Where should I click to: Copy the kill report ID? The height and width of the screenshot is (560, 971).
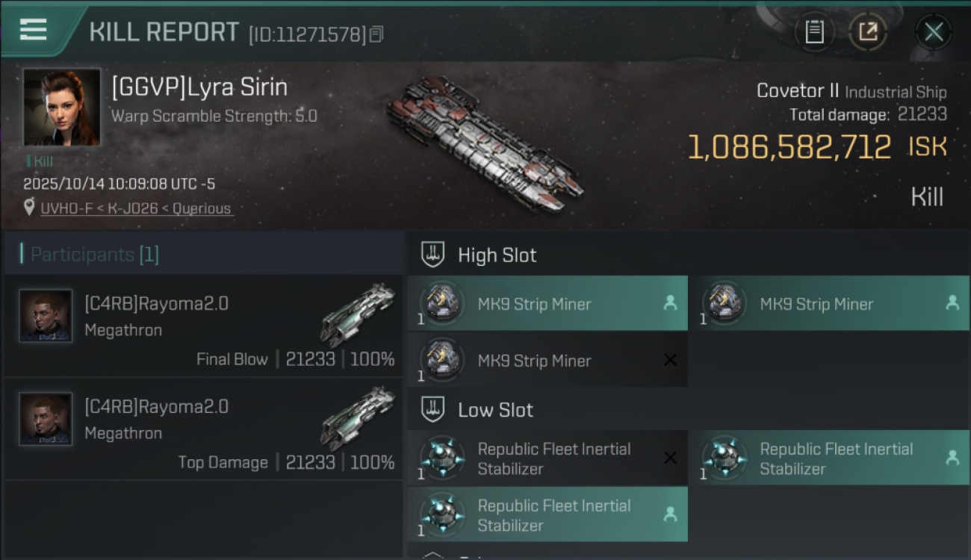pos(376,34)
